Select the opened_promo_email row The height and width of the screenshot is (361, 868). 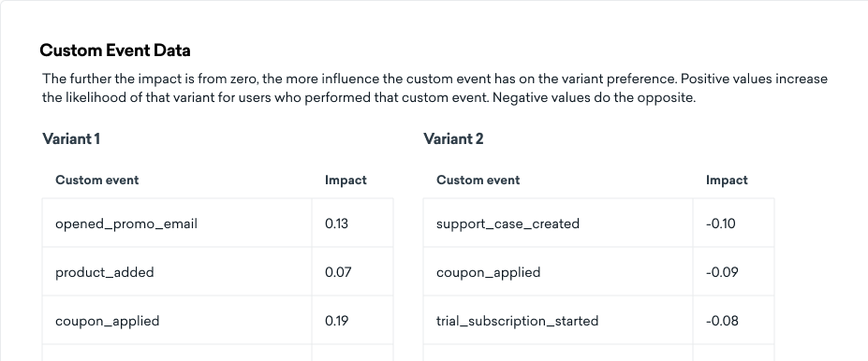pos(217,223)
